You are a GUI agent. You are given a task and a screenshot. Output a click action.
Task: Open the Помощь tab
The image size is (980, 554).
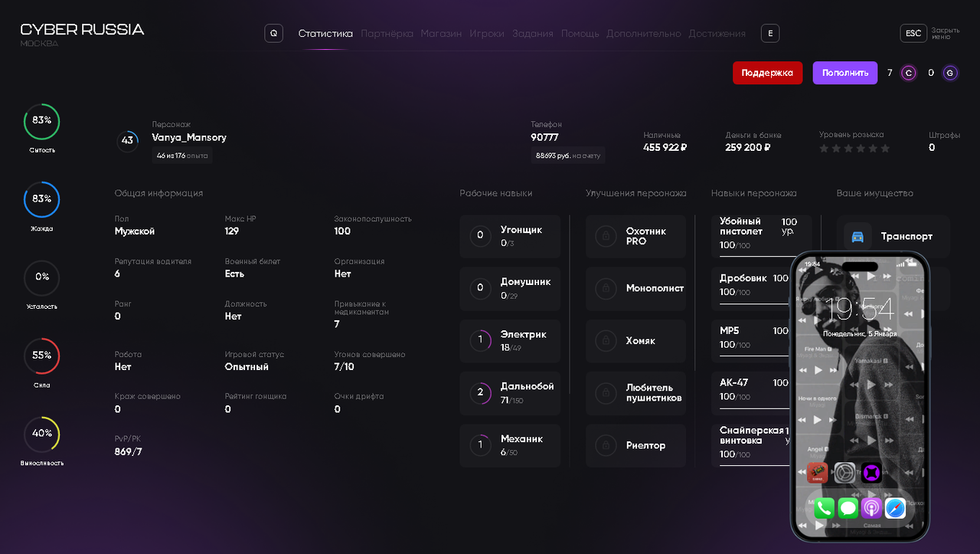point(580,34)
